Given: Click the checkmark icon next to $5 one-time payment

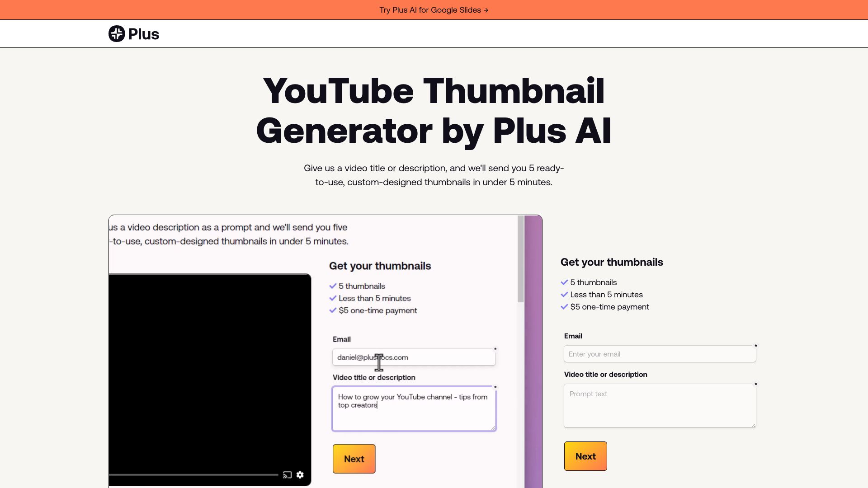Looking at the screenshot, I should point(564,307).
